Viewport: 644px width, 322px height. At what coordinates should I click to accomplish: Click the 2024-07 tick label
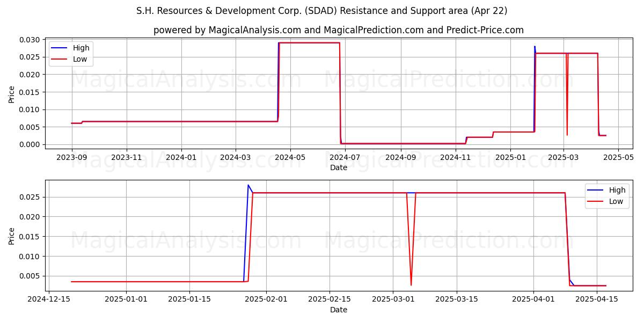pos(345,157)
